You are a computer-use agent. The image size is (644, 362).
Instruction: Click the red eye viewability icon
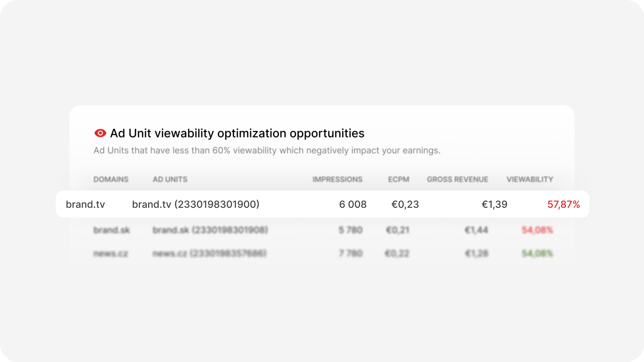[x=100, y=133]
